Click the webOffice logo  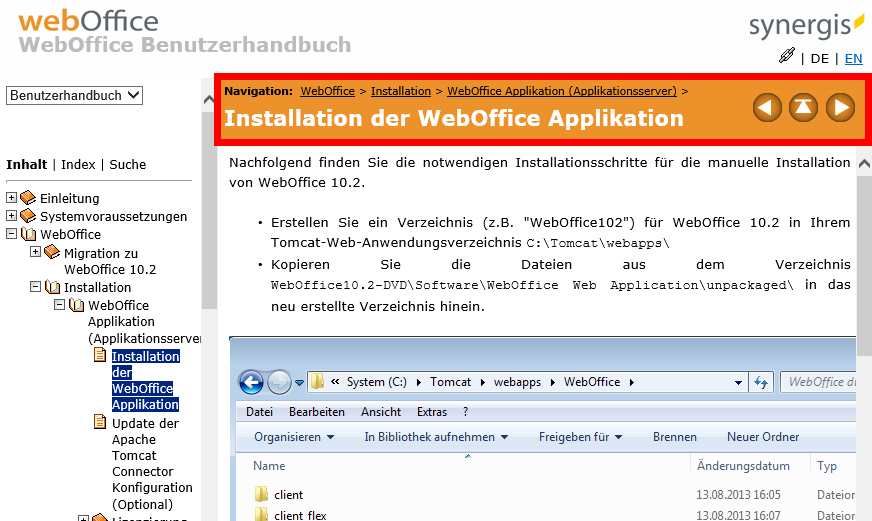[x=88, y=21]
